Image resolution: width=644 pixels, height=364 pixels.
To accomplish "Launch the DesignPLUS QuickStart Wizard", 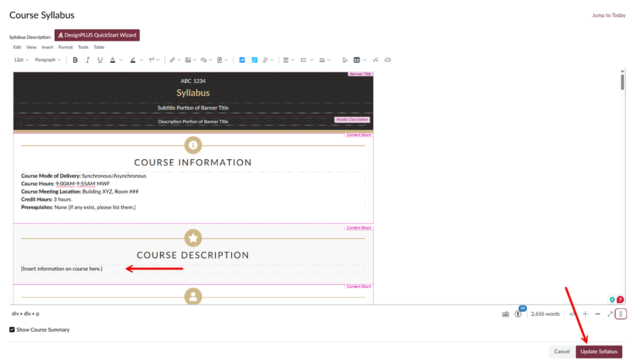I will click(97, 35).
